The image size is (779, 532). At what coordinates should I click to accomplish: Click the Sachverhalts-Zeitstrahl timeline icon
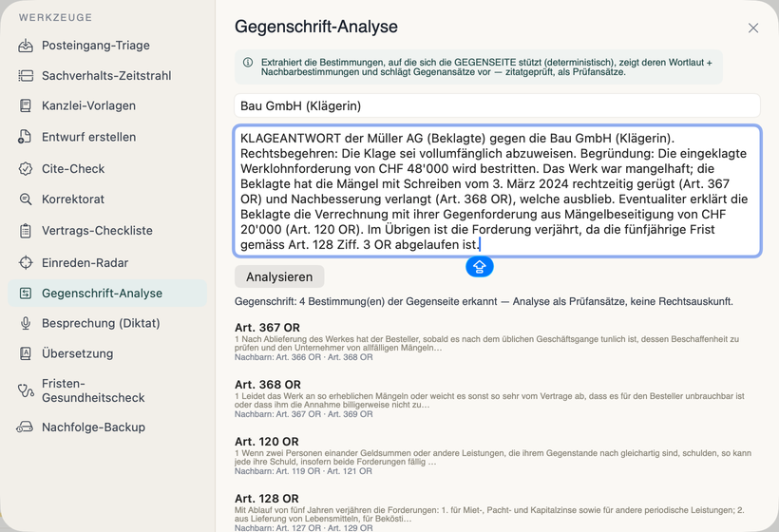pos(26,75)
